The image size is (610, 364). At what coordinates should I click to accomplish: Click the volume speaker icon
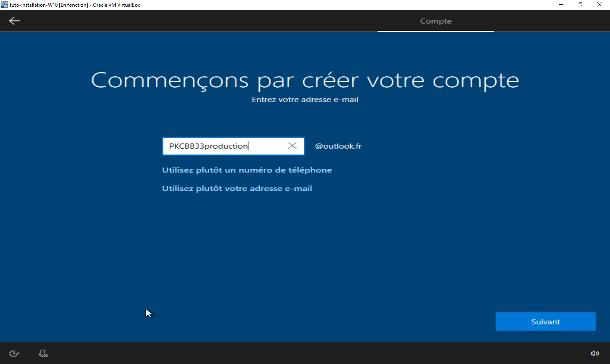tap(595, 353)
